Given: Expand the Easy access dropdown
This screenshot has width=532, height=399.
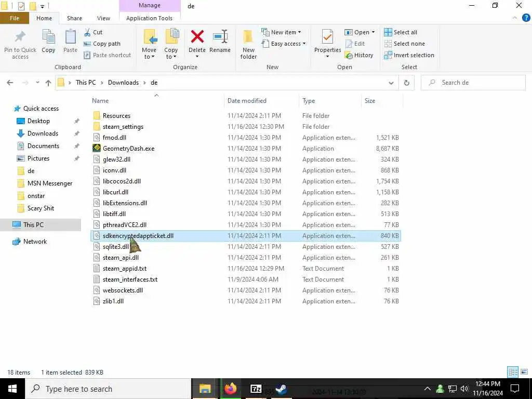Looking at the screenshot, I should click(304, 44).
